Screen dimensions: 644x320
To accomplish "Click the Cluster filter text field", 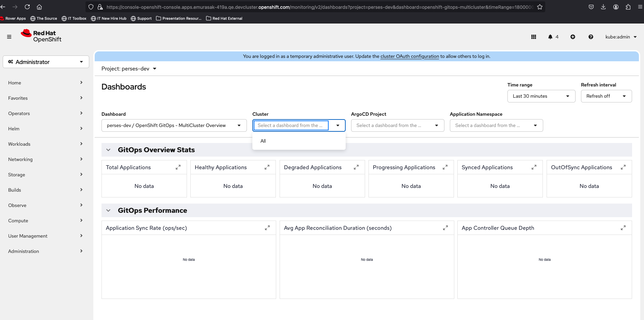I will click(x=290, y=125).
